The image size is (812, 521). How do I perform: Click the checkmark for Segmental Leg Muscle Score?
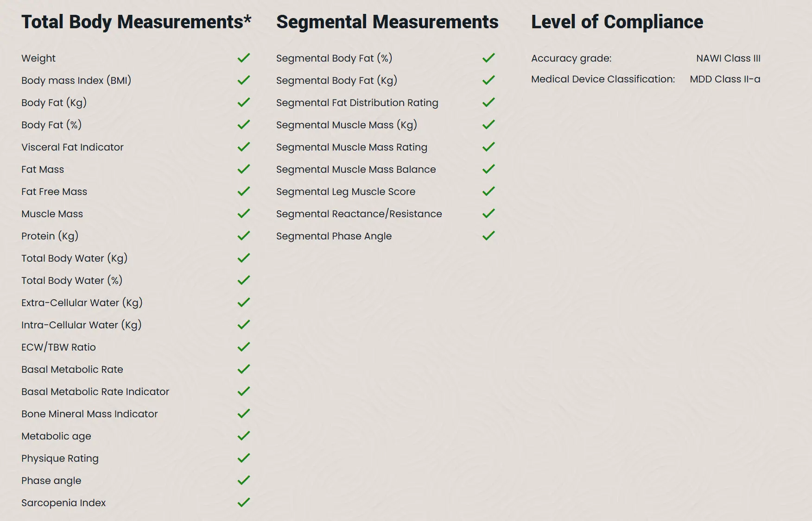pyautogui.click(x=488, y=191)
